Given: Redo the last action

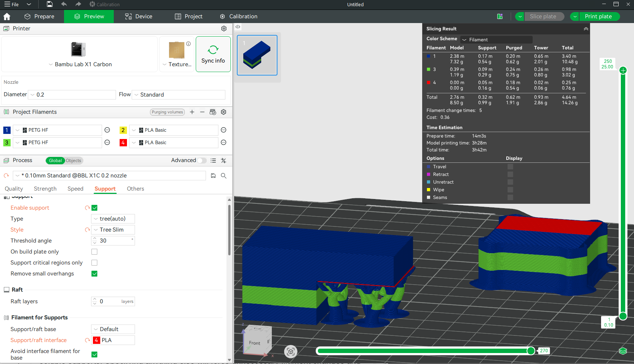Looking at the screenshot, I should pyautogui.click(x=78, y=4).
